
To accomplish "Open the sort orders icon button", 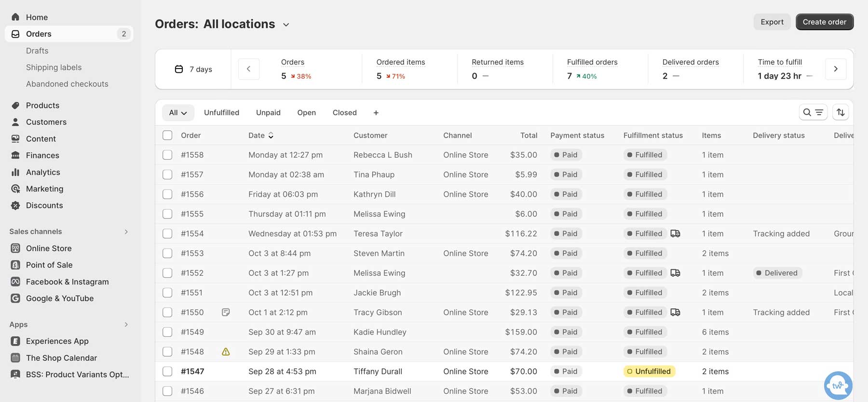I will (x=841, y=112).
